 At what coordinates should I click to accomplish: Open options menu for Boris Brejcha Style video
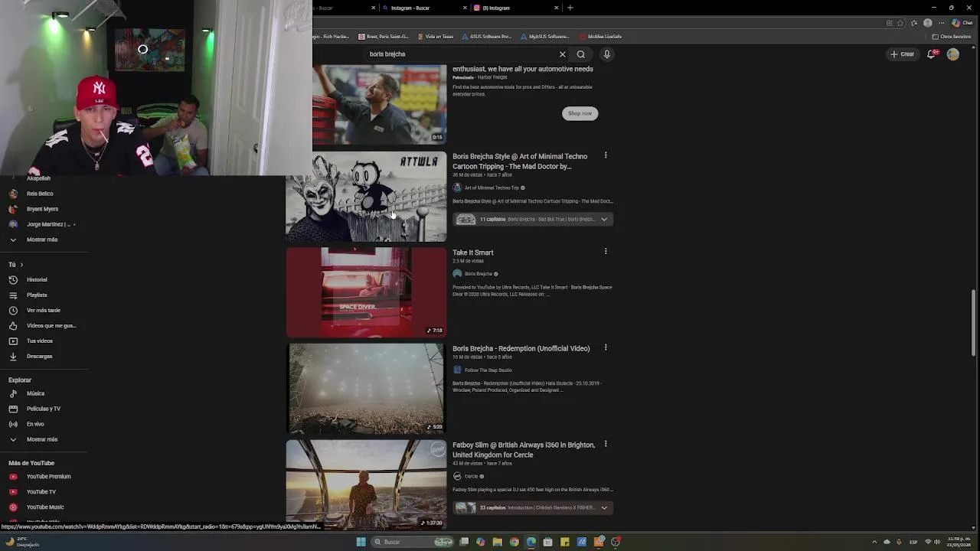point(606,155)
